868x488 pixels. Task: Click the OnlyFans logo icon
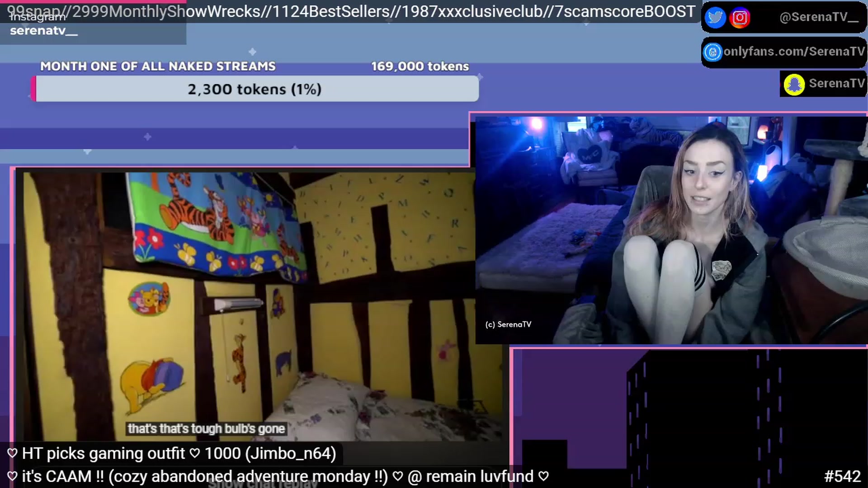pos(712,52)
